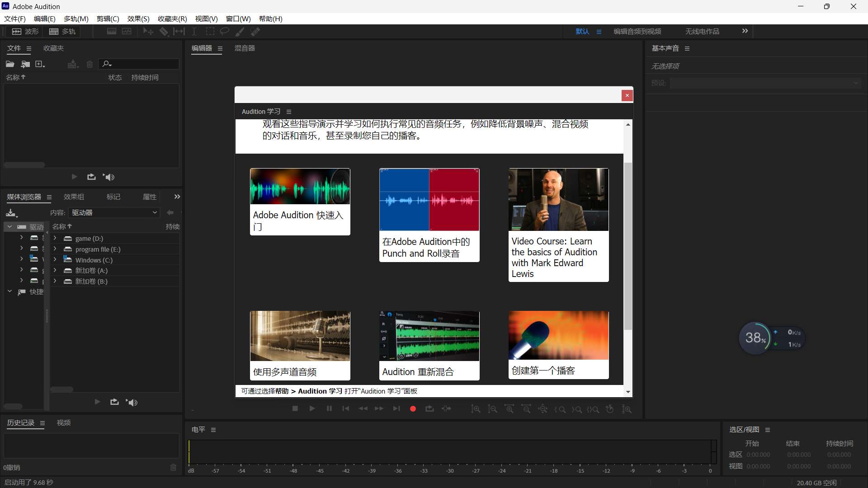Image resolution: width=868 pixels, height=488 pixels.
Task: Open 文件 menu in menu bar
Action: [15, 19]
